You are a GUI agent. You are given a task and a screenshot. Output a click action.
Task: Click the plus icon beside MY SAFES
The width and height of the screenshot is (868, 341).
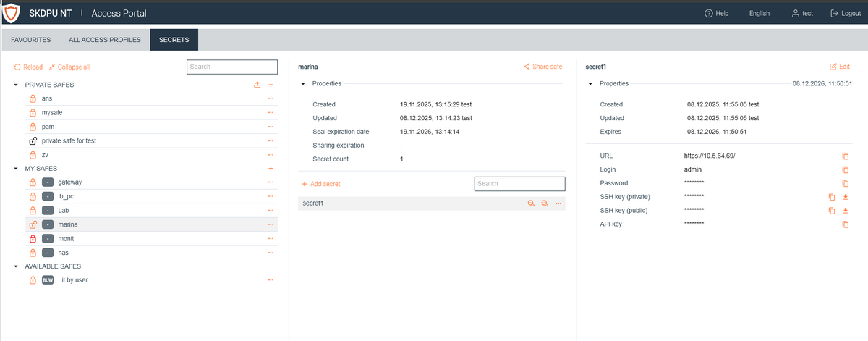[271, 169]
